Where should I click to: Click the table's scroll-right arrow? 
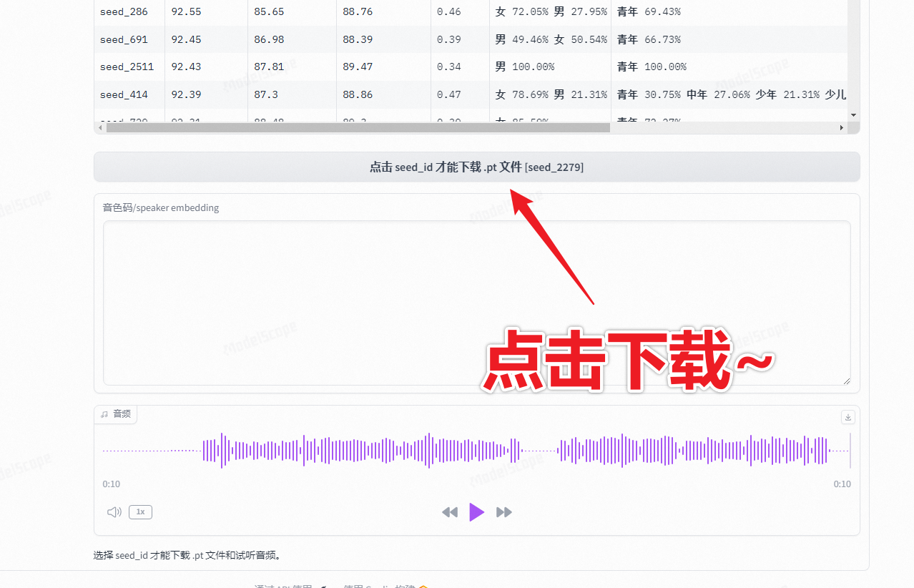[841, 127]
